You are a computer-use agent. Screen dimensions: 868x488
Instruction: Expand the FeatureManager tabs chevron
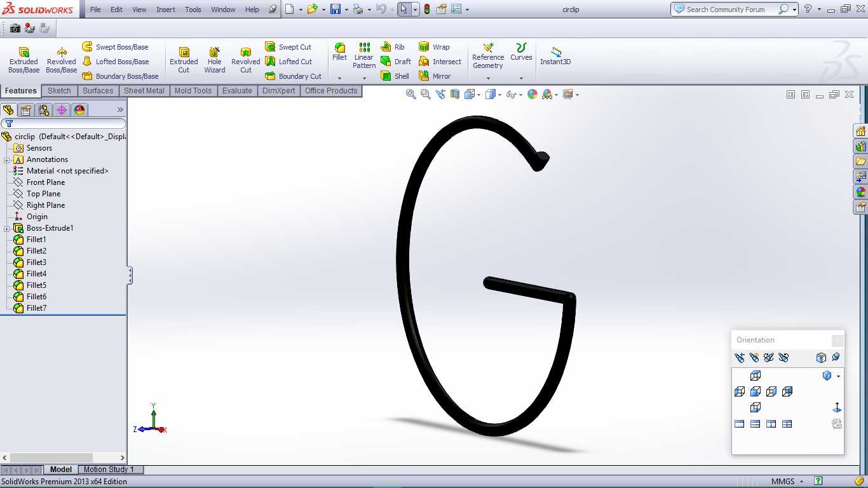[120, 110]
